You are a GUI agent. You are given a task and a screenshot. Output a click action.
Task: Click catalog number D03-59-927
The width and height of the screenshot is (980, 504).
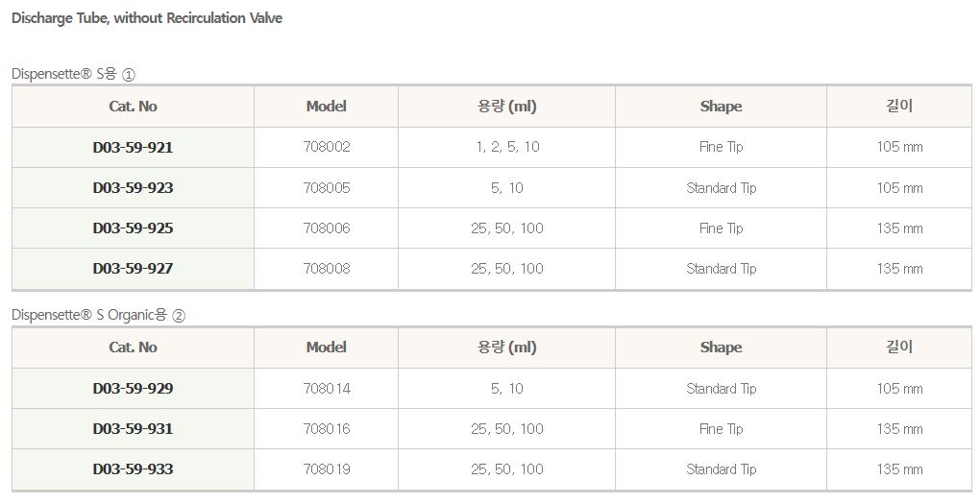click(x=133, y=269)
